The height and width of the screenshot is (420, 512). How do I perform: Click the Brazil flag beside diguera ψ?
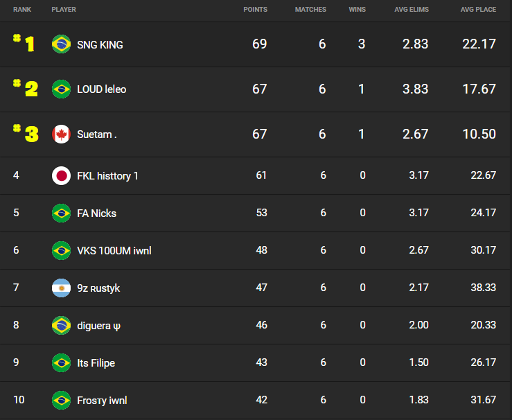62,325
